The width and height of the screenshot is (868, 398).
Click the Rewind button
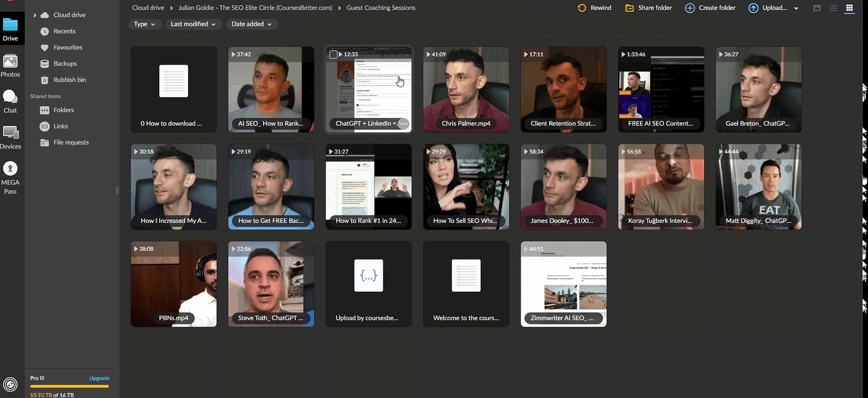[x=594, y=8]
